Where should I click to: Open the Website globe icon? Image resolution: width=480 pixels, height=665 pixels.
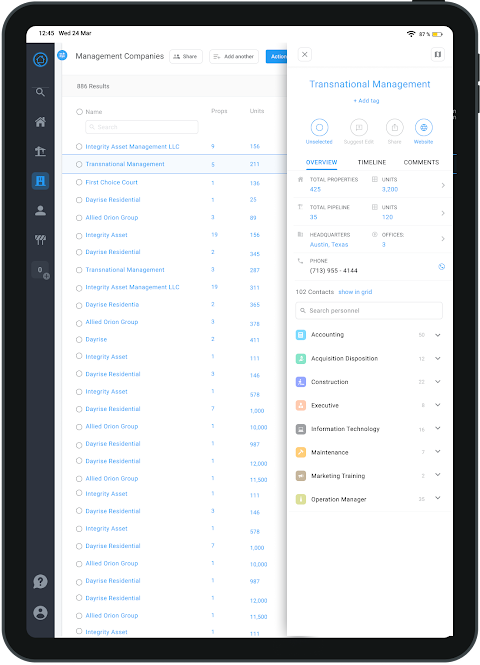pyautogui.click(x=424, y=127)
